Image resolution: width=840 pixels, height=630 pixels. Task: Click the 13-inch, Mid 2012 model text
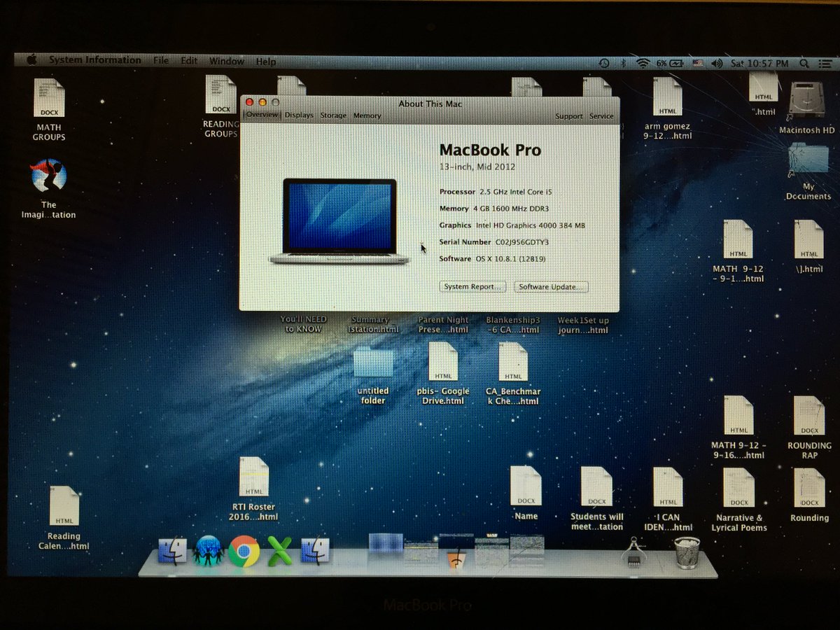click(477, 167)
